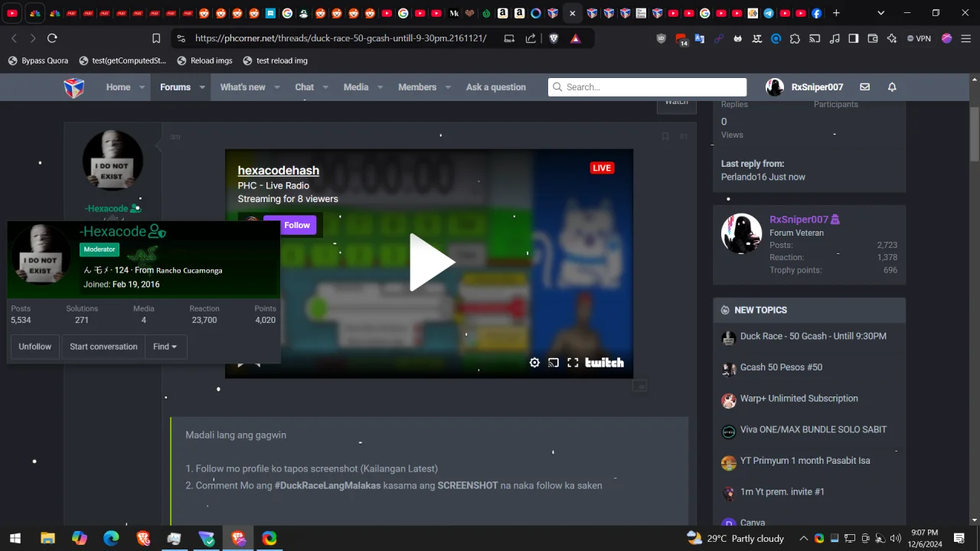The height and width of the screenshot is (551, 980).
Task: Click the vertical page scrollbar
Action: point(975,134)
